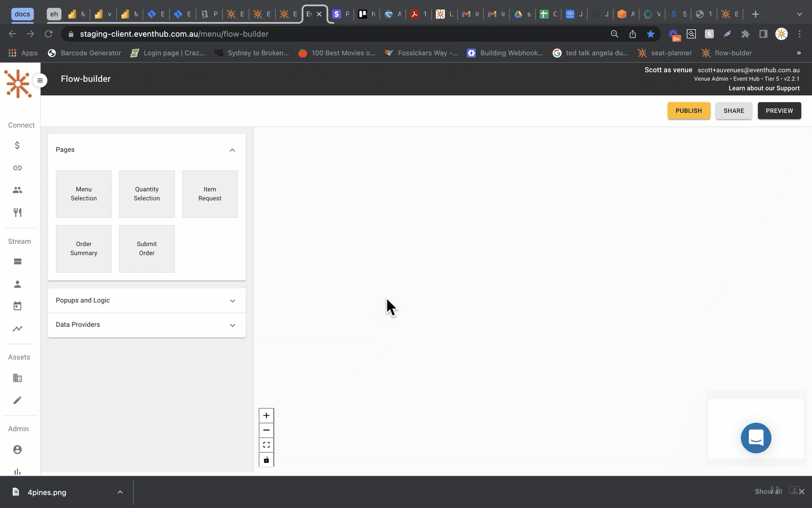812x508 pixels.
Task: Click the dollar sign icon in sidebar
Action: (x=17, y=146)
